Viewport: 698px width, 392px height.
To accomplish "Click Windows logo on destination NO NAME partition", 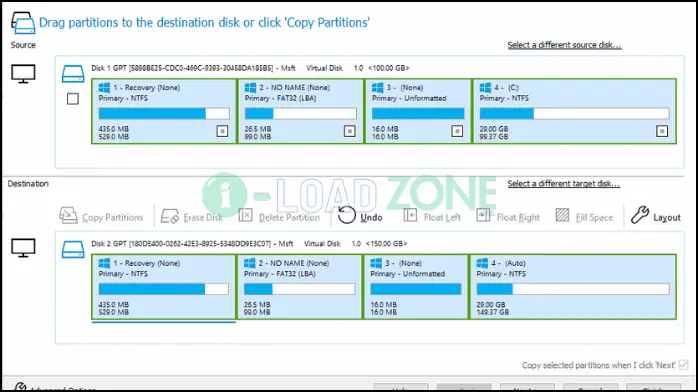I will [x=250, y=263].
